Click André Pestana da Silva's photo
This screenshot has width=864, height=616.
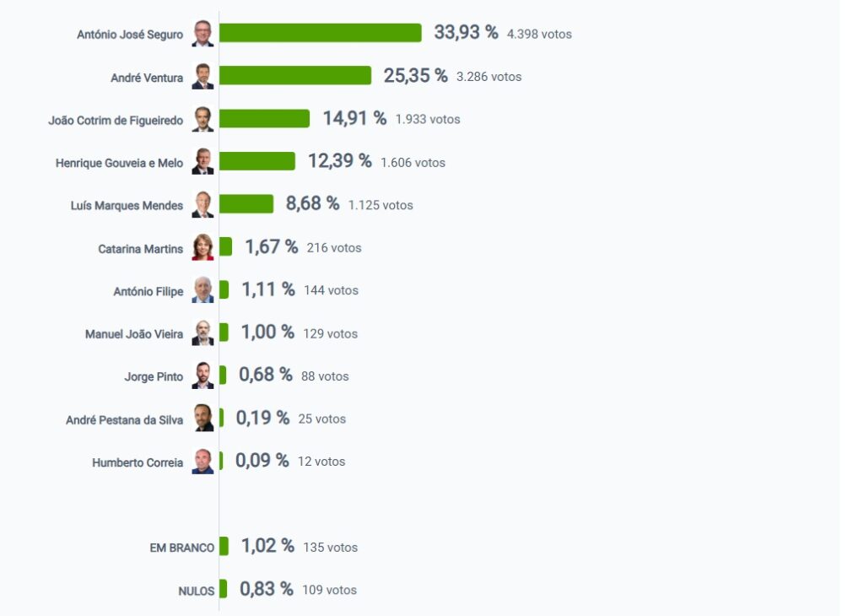pyautogui.click(x=202, y=419)
